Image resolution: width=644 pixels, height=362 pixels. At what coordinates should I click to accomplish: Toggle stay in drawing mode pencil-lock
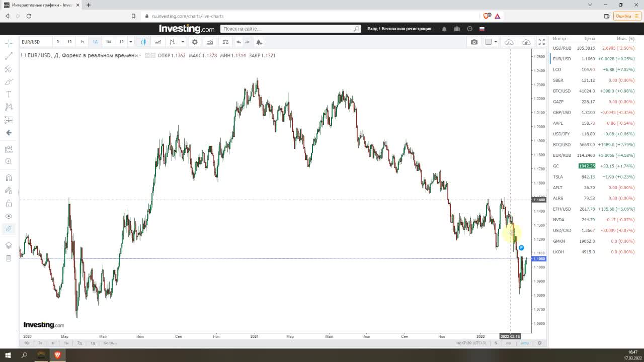click(x=9, y=191)
